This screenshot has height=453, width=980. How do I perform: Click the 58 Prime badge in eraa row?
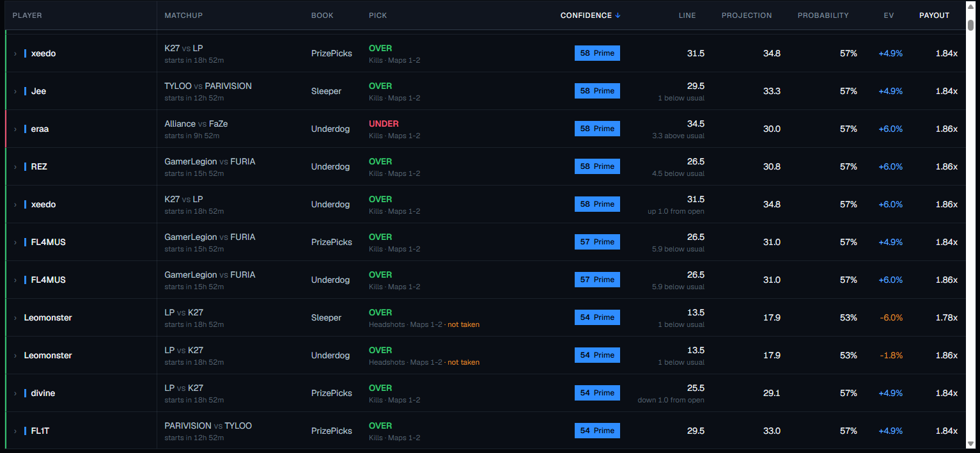click(597, 129)
